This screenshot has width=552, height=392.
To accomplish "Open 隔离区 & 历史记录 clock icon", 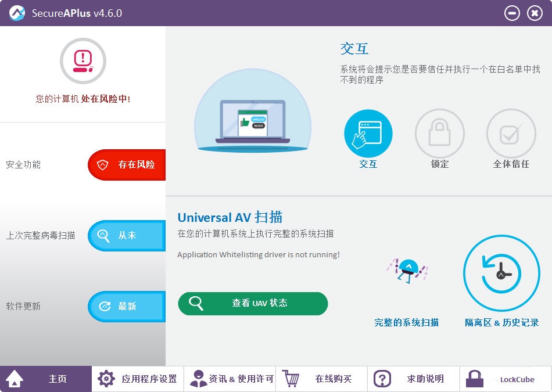I will (501, 272).
